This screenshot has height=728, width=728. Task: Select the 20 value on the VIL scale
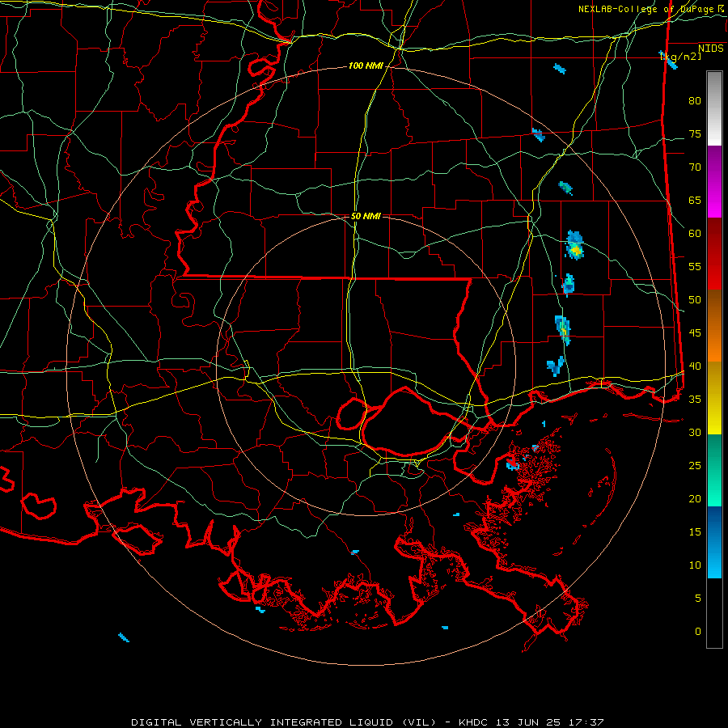[695, 499]
